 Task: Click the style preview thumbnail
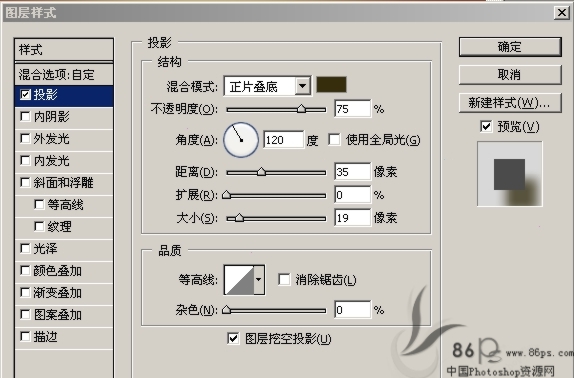[510, 174]
